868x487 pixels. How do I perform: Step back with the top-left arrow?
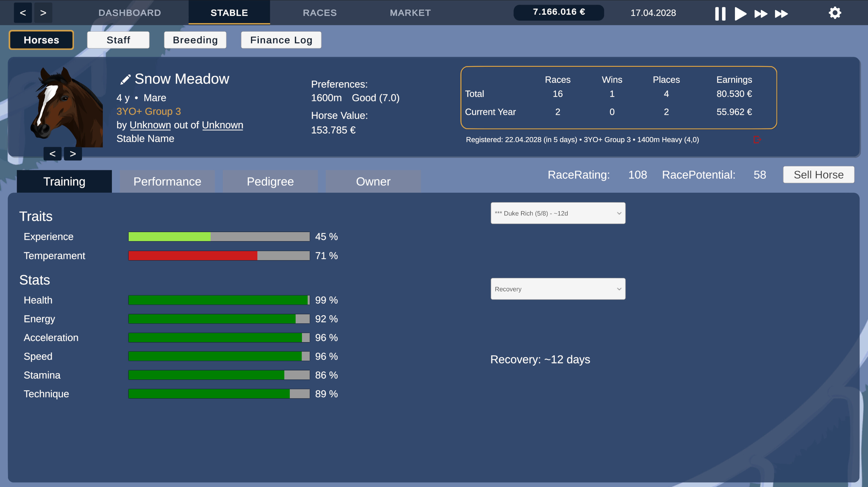[22, 13]
